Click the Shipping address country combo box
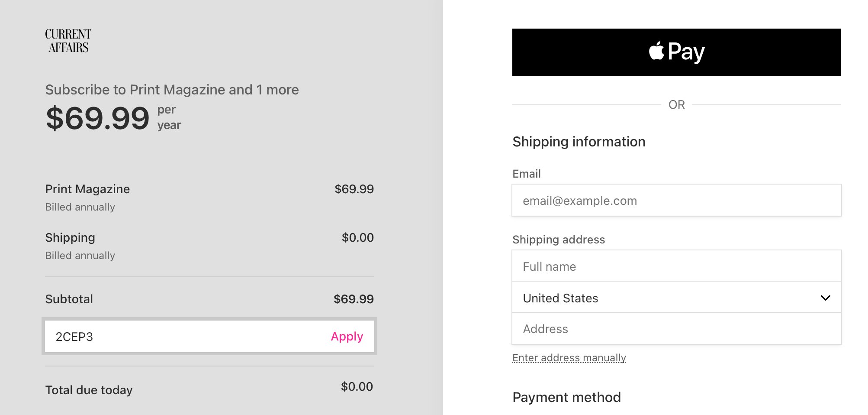 (676, 298)
